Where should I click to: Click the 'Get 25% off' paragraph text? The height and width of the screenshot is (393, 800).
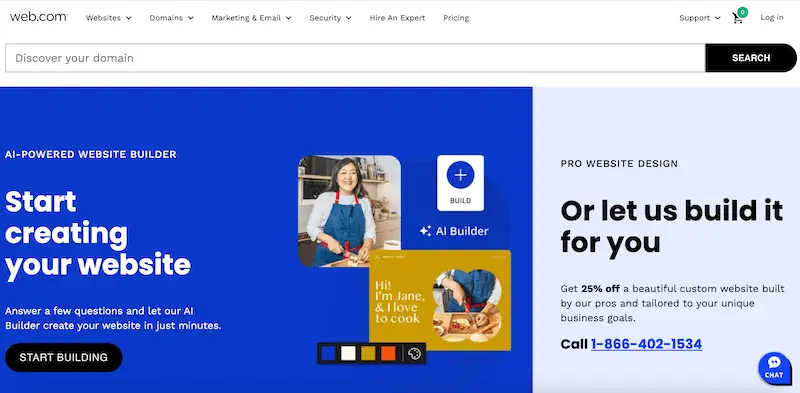point(672,303)
